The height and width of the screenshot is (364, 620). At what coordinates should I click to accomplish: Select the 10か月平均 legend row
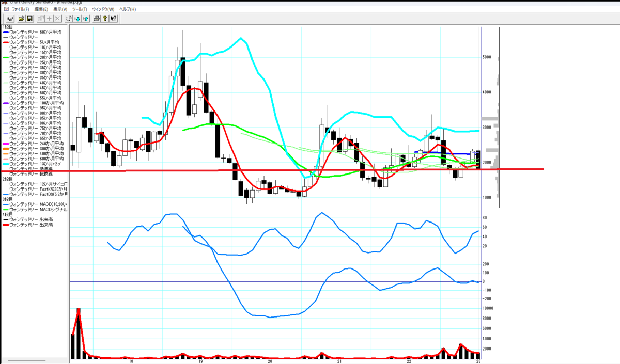pos(35,48)
